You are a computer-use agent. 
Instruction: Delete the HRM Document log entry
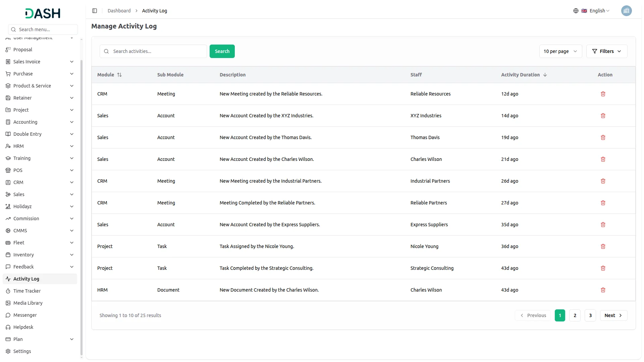603,290
